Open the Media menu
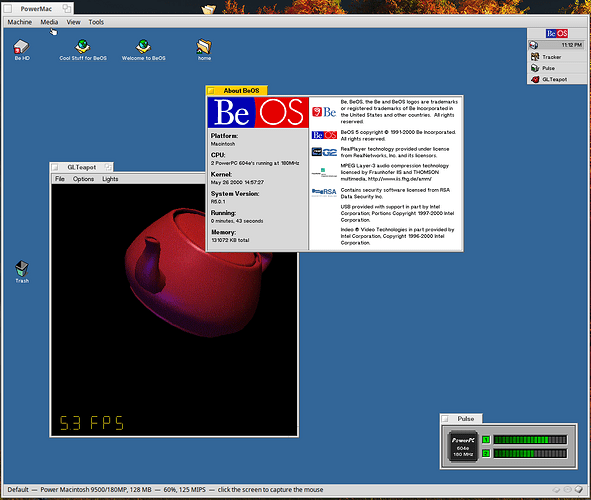Viewport: 591px width, 500px height. tap(49, 22)
